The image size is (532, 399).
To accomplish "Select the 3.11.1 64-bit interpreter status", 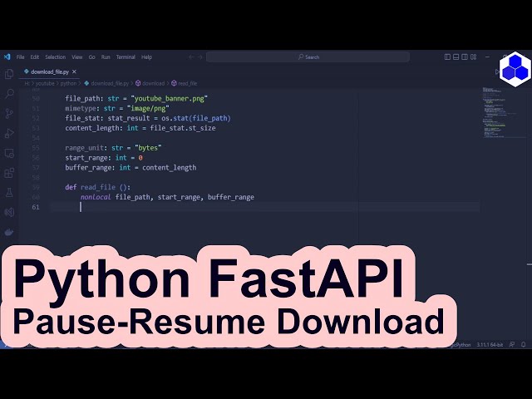I will tap(490, 344).
